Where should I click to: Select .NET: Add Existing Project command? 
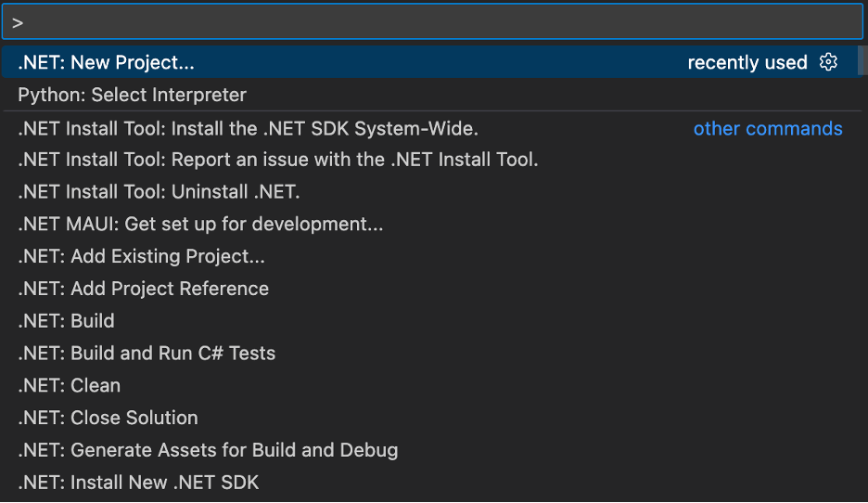click(141, 256)
